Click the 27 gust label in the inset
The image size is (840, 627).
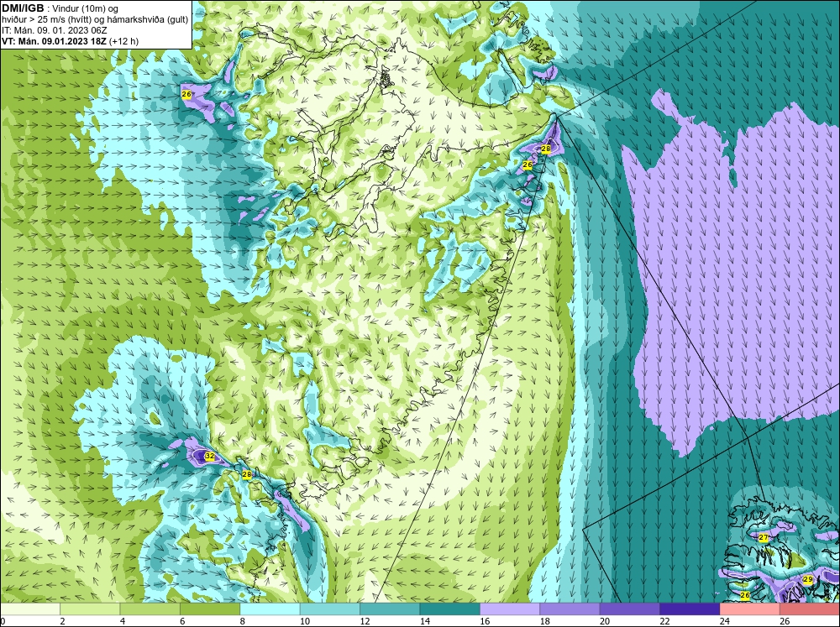(764, 537)
